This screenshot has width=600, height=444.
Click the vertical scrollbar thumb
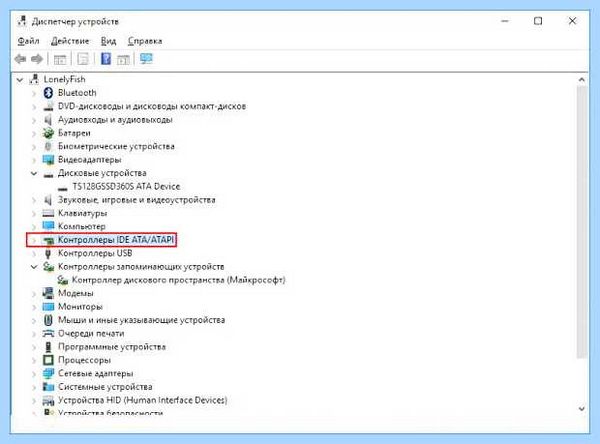582,222
